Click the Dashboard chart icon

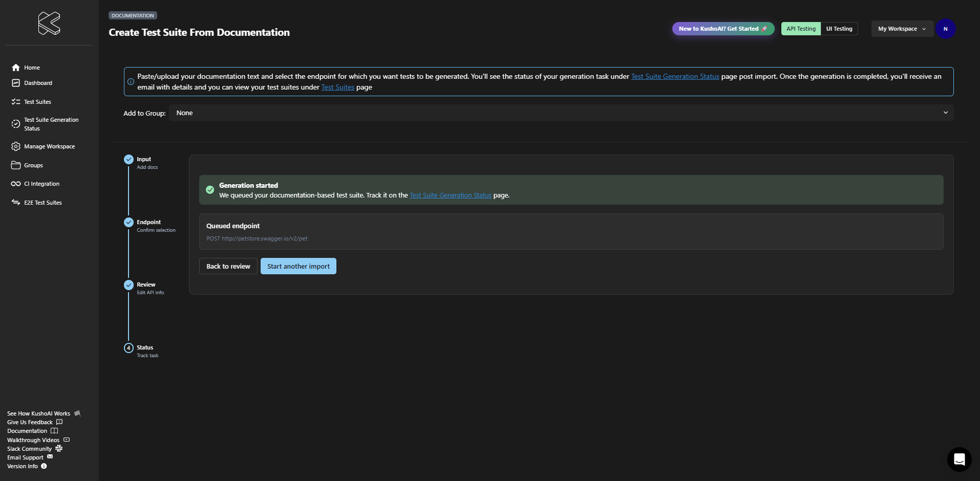point(16,83)
